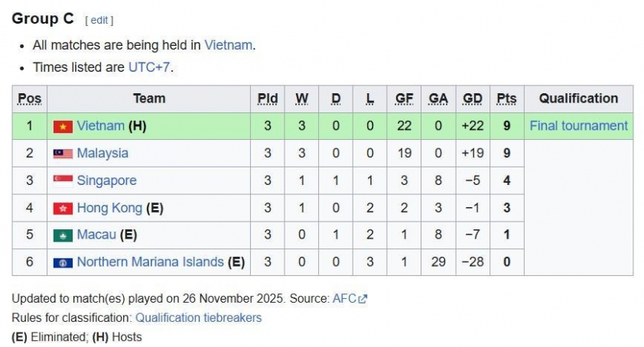This screenshot has width=644, height=347.
Task: Click the Northern Mariana Islands flag icon
Action: pos(63,263)
